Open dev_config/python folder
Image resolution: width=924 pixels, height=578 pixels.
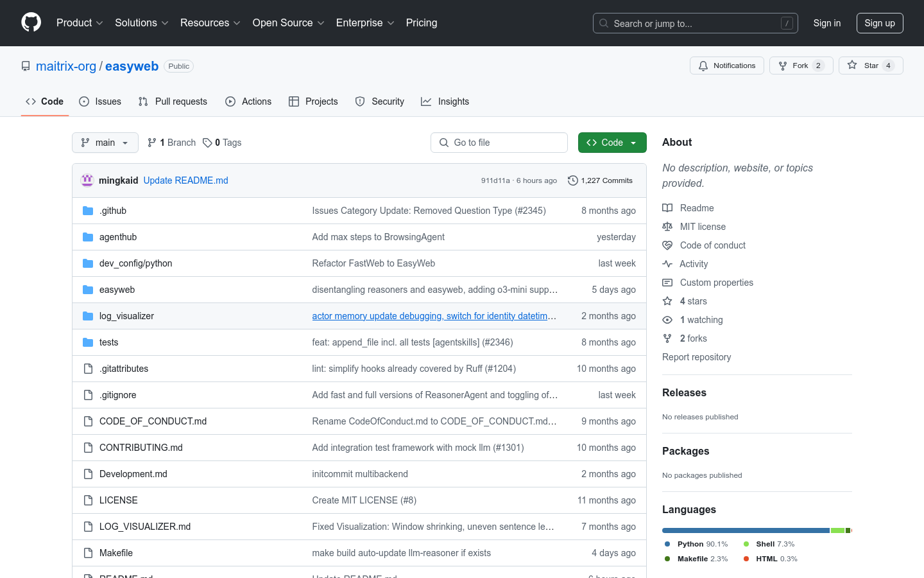click(136, 263)
